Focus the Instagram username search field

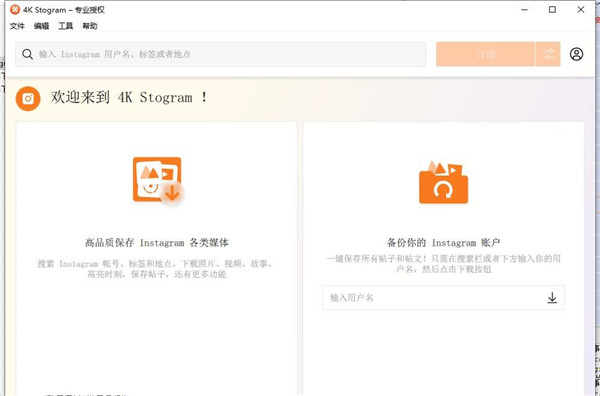pyautogui.click(x=221, y=54)
